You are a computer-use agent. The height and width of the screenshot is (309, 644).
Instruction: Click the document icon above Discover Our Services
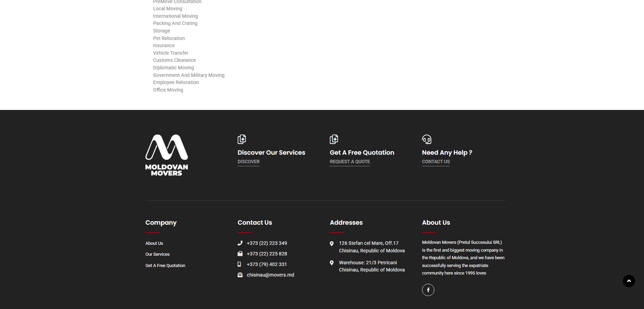point(242,139)
